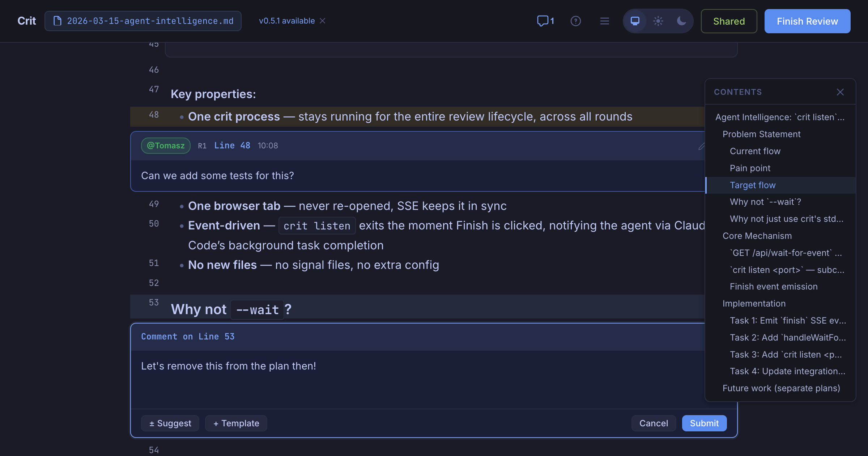Select Target flow in contents
Image resolution: width=868 pixels, height=456 pixels.
click(752, 185)
